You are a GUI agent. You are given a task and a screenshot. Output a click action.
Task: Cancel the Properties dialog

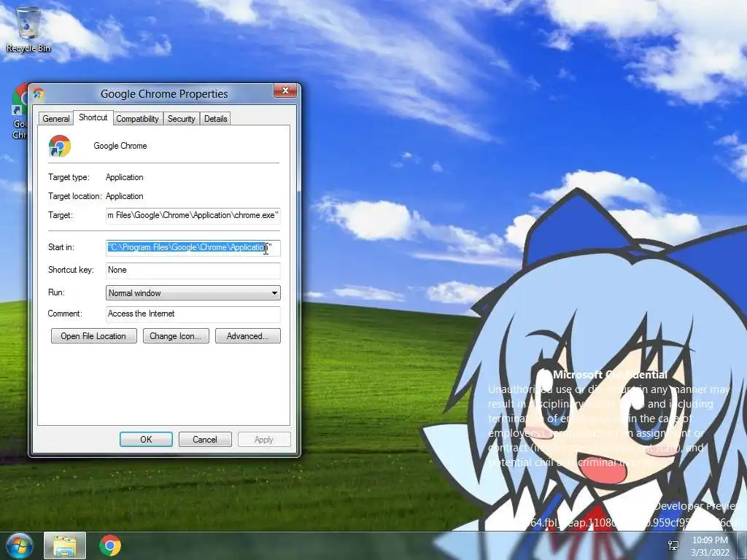[x=205, y=440]
